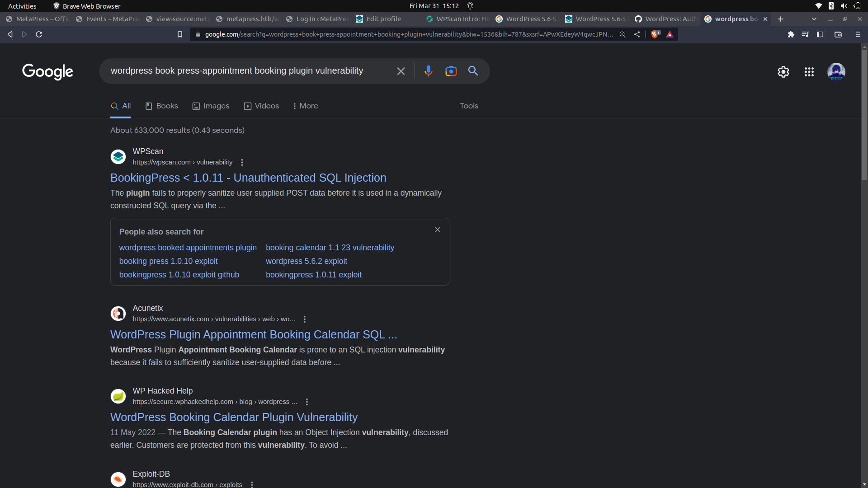868x488 pixels.
Task: Open the browser extensions puzzle icon
Action: click(791, 34)
